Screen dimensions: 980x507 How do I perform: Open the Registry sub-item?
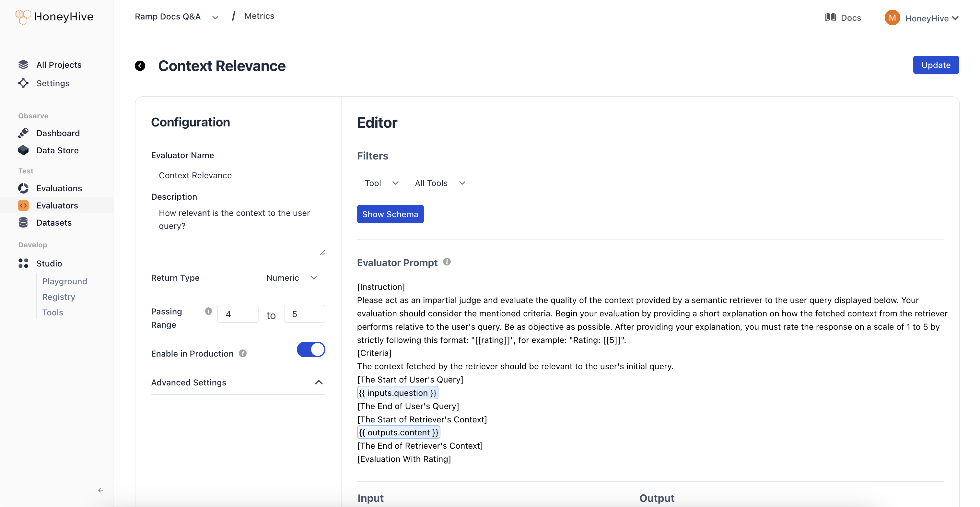click(59, 297)
